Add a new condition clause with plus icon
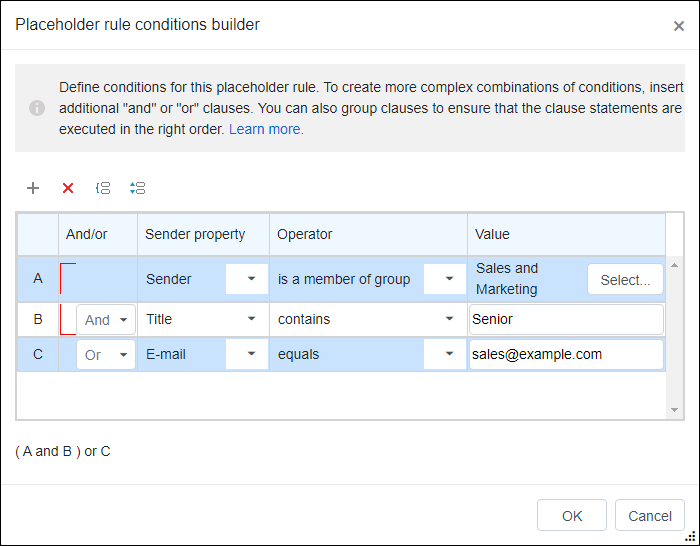700x546 pixels. pyautogui.click(x=33, y=188)
